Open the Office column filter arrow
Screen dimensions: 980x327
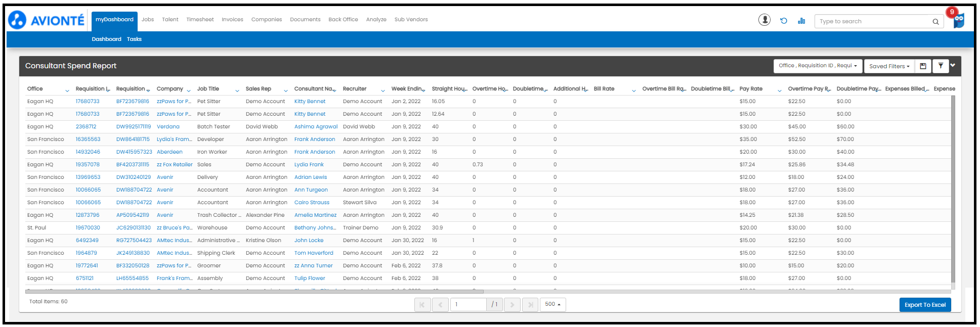pyautogui.click(x=67, y=91)
